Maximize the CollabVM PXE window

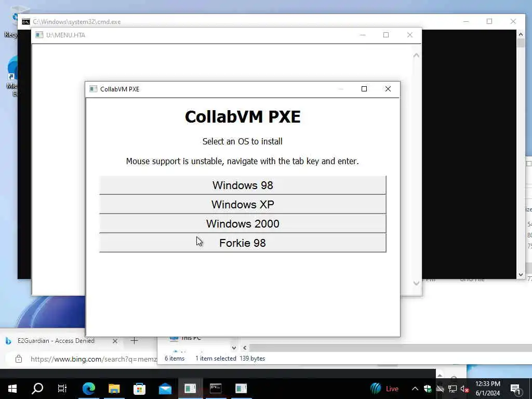coord(364,89)
